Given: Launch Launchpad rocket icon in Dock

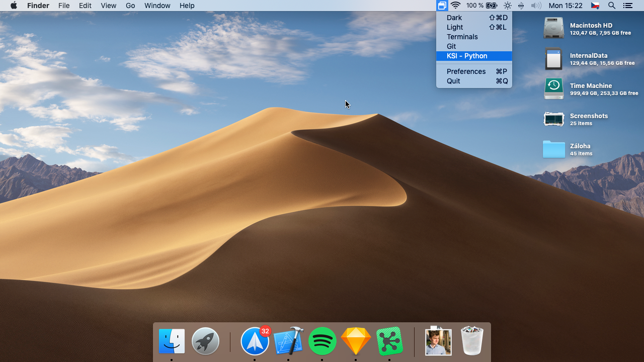Looking at the screenshot, I should (205, 341).
